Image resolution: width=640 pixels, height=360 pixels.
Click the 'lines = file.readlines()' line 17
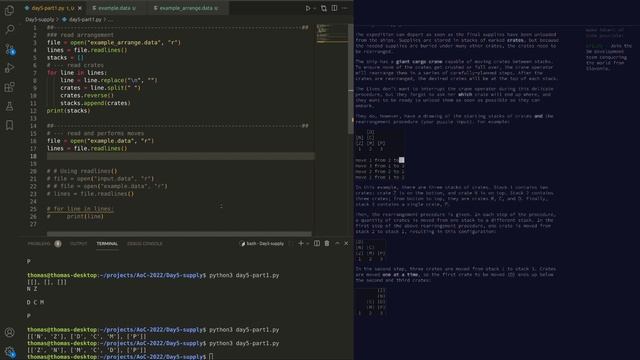tap(87, 149)
